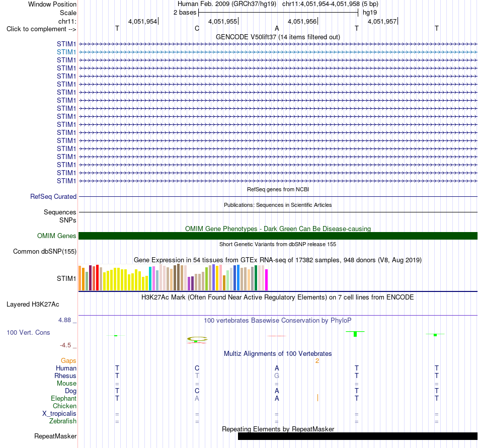This screenshot has height=448, width=478.
Task: Click the X_tropicalis alignment row label
Action: pos(59,414)
